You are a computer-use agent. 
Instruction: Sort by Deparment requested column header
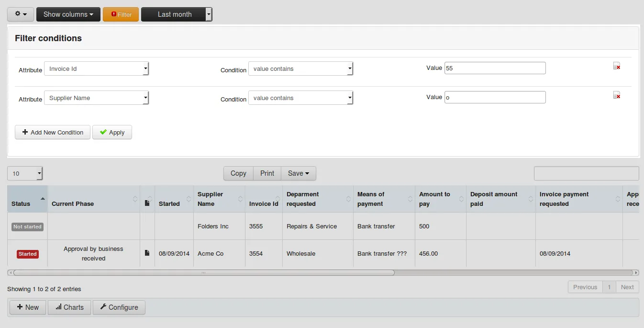[318, 199]
